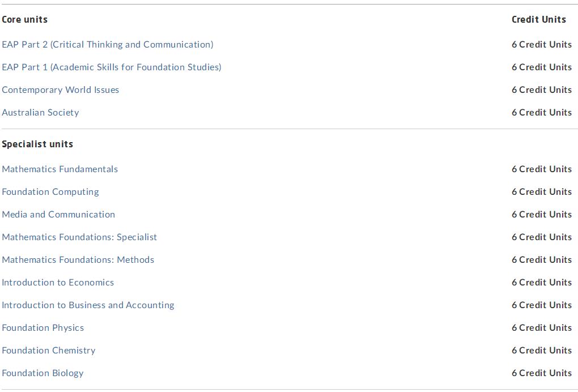Viewport: 578px width, 392px height.
Task: Open the Foundation Chemistry link
Action: (x=49, y=351)
